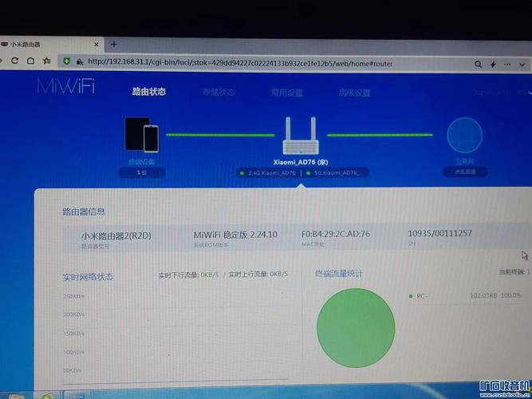Click the bookmark star icon
Image resolution: width=532 pixels, height=399 pixels.
pyautogui.click(x=47, y=61)
